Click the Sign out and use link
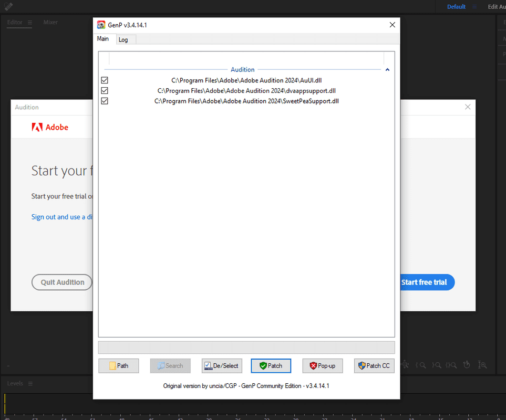Screen dimensions: 506x420 coord(61,217)
